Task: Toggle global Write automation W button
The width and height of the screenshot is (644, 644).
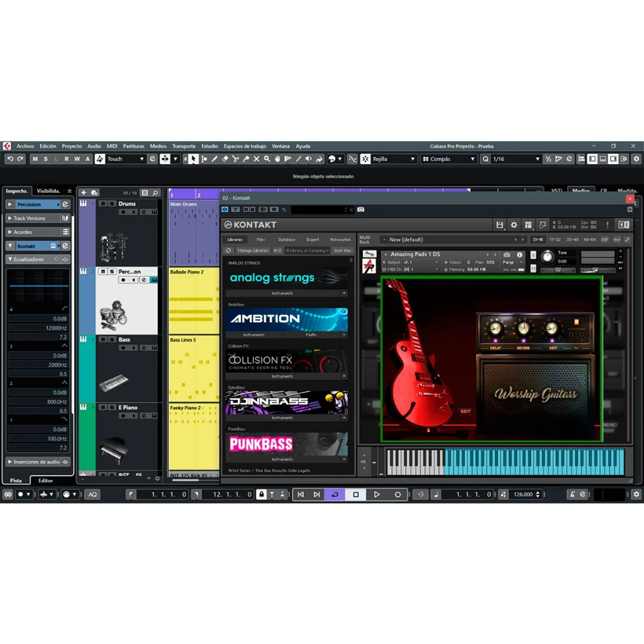Action: click(x=77, y=159)
